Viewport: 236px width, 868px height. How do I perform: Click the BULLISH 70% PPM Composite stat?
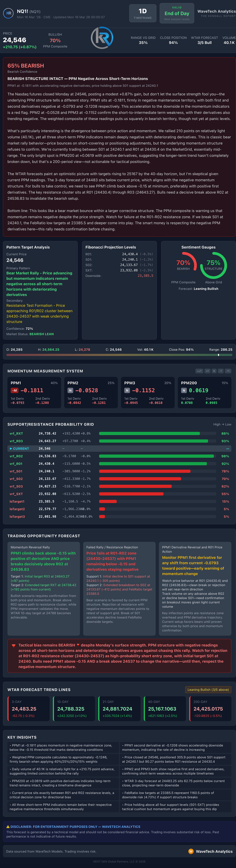(x=55, y=40)
